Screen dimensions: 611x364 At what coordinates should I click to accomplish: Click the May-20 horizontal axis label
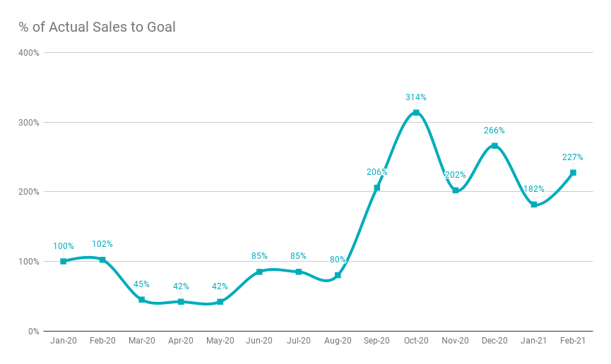click(220, 341)
